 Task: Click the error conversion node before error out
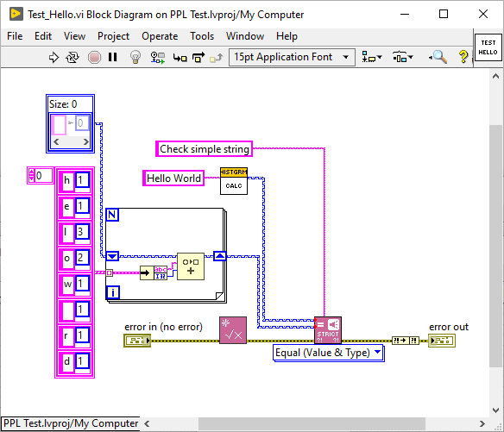click(406, 341)
